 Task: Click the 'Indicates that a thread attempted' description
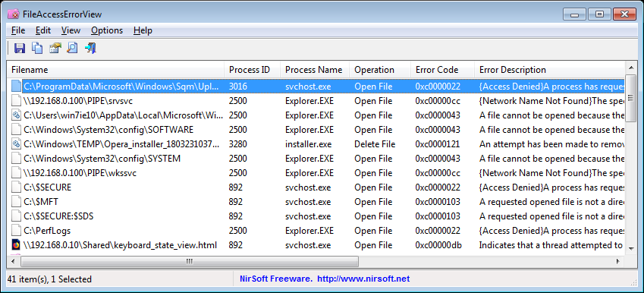click(552, 245)
